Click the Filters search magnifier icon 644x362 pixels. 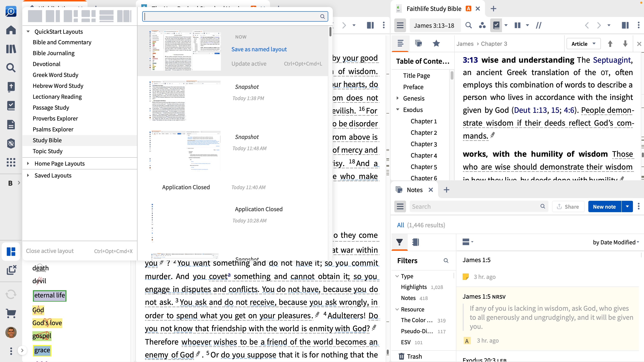pyautogui.click(x=446, y=261)
